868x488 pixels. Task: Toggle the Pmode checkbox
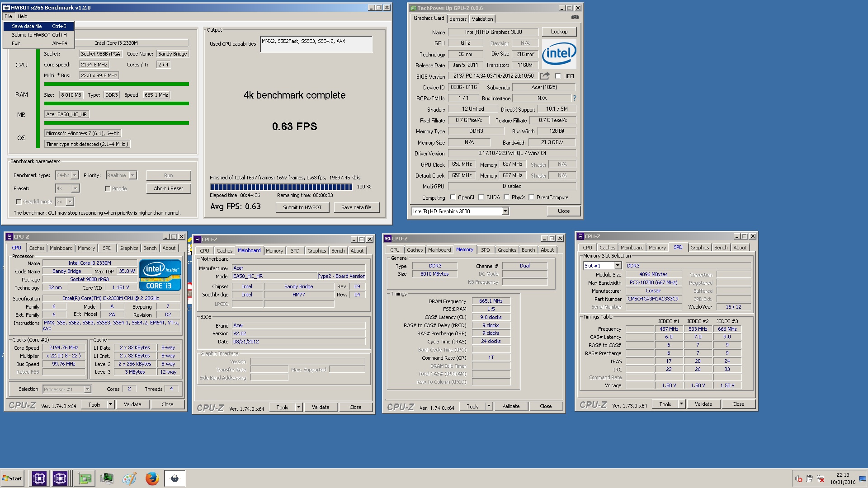pyautogui.click(x=108, y=188)
